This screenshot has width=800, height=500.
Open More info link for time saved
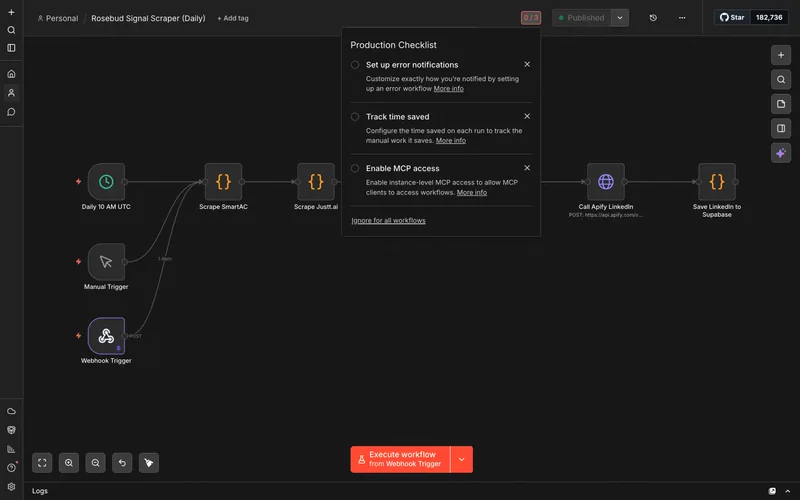point(451,141)
